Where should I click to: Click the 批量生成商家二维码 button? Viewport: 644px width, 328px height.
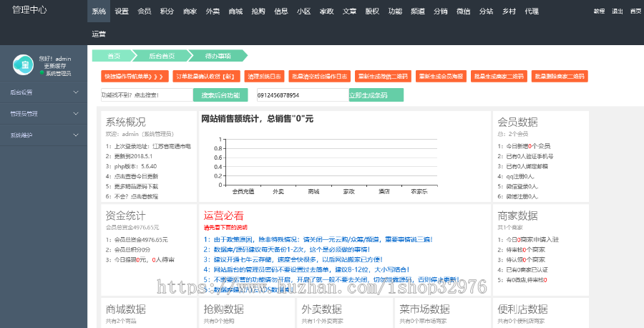coord(499,76)
